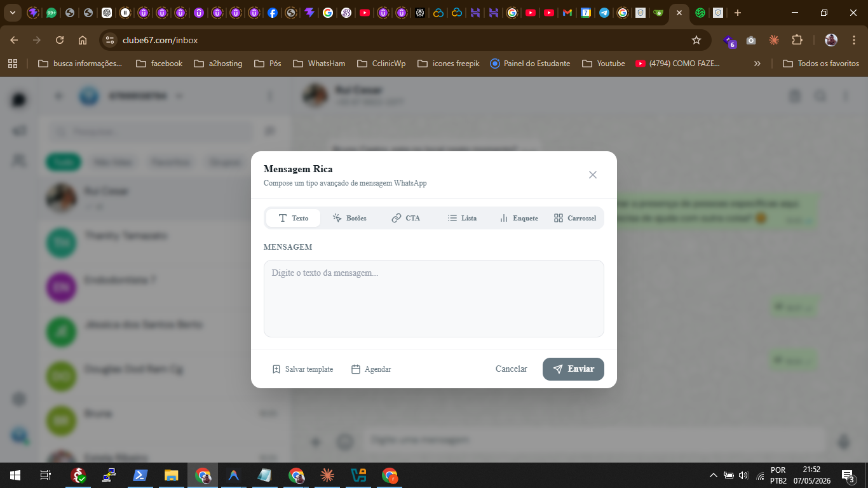Click the POR PTB2 language indicator
This screenshot has height=488, width=868.
pos(778,475)
